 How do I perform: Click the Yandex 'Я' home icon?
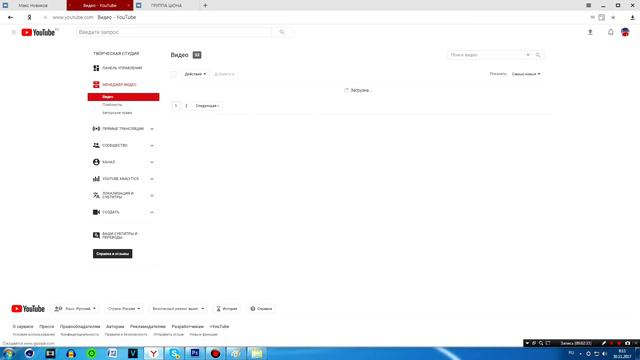click(29, 18)
